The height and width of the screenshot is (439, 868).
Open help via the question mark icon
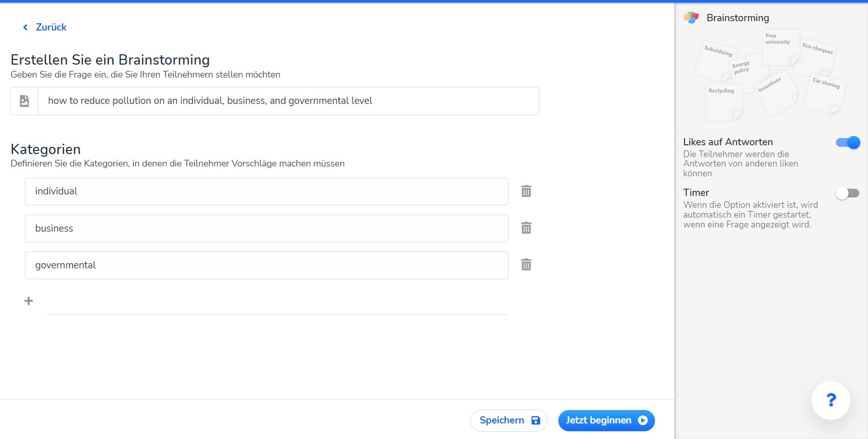point(830,400)
